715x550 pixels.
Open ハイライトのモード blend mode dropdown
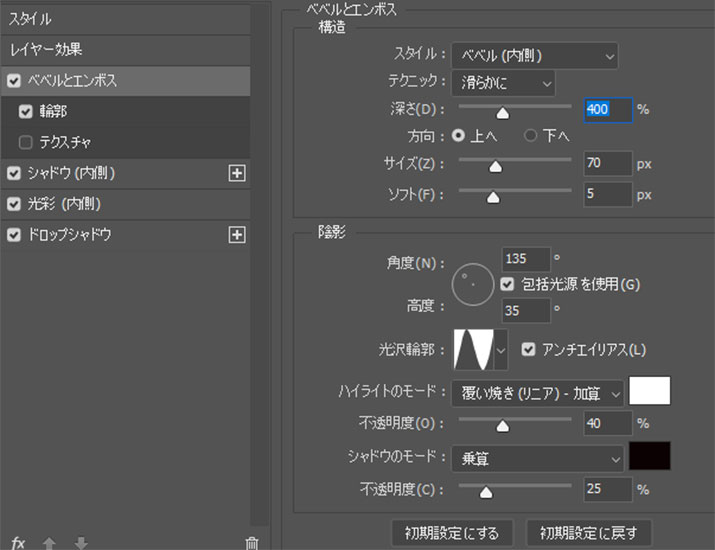[538, 393]
